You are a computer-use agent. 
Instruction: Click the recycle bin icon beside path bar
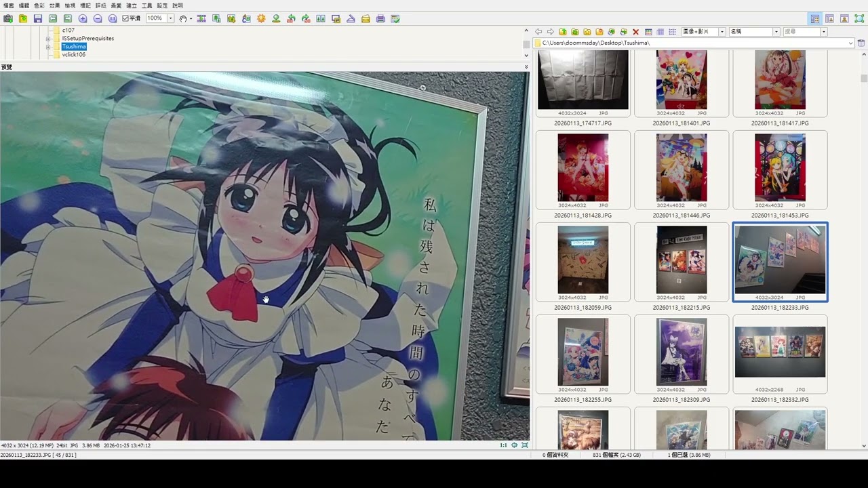pyautogui.click(x=861, y=43)
